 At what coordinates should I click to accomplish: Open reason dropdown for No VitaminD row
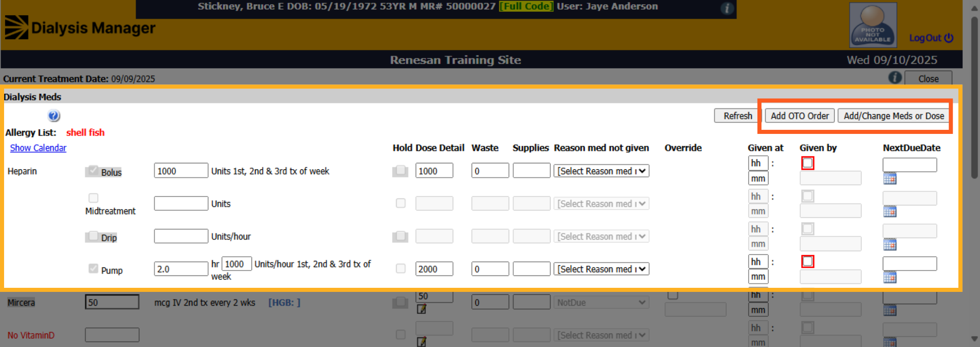[601, 335]
